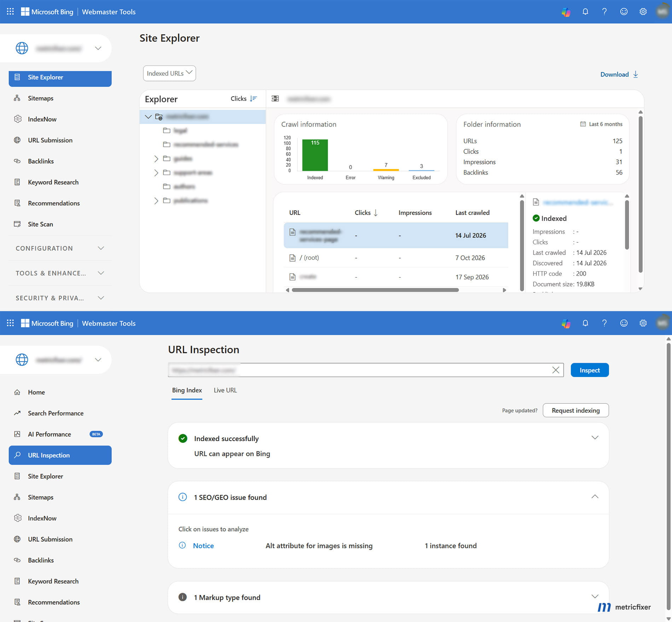Collapse the root site node in Explorer tree
Viewport: 672px width, 622px height.
pos(148,117)
